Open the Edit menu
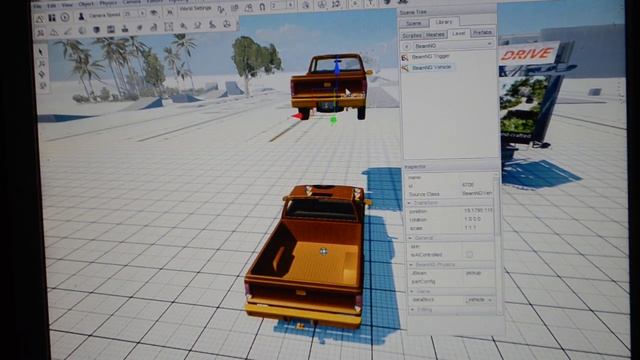This screenshot has height=360, width=640. point(51,6)
